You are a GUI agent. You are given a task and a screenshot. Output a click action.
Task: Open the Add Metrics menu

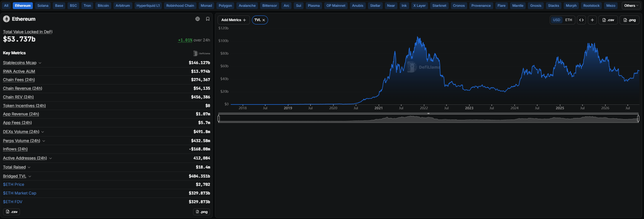pos(234,20)
